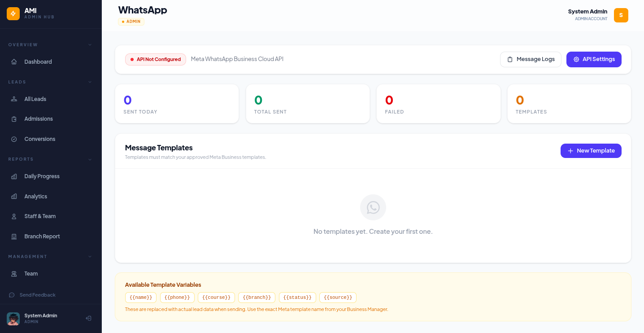The height and width of the screenshot is (333, 644).
Task: Click the Available Template Variables heading
Action: click(x=163, y=285)
